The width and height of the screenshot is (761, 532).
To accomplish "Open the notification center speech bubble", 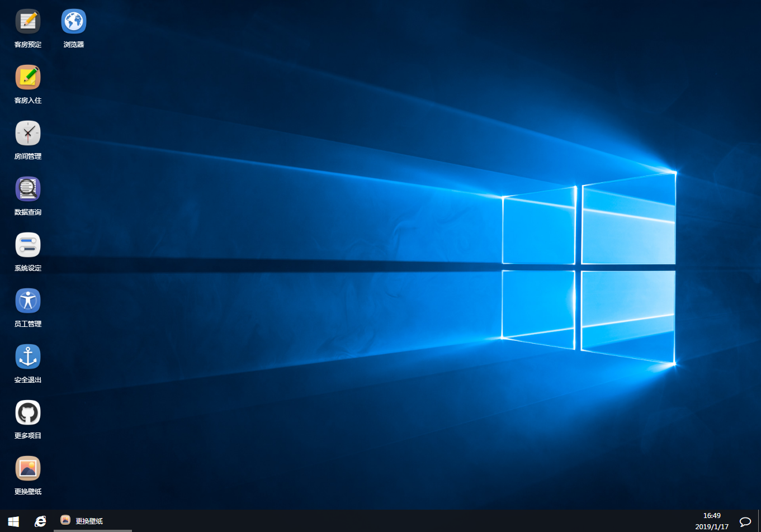I will tap(745, 521).
